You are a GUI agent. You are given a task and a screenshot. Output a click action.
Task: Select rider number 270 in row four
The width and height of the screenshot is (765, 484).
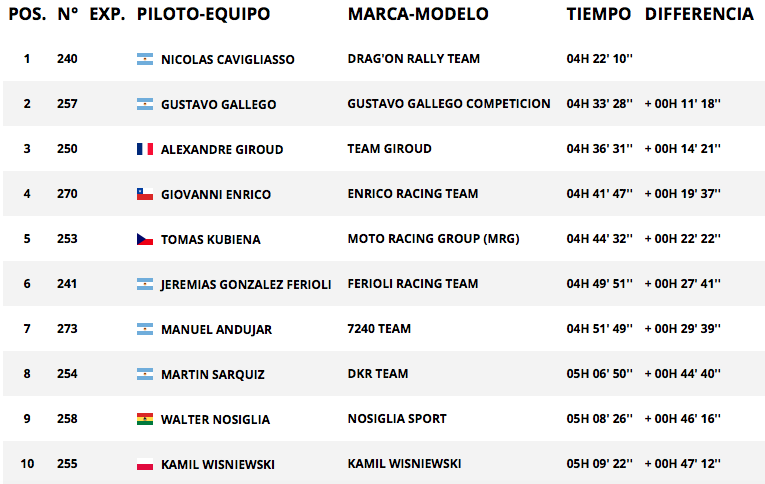67,194
